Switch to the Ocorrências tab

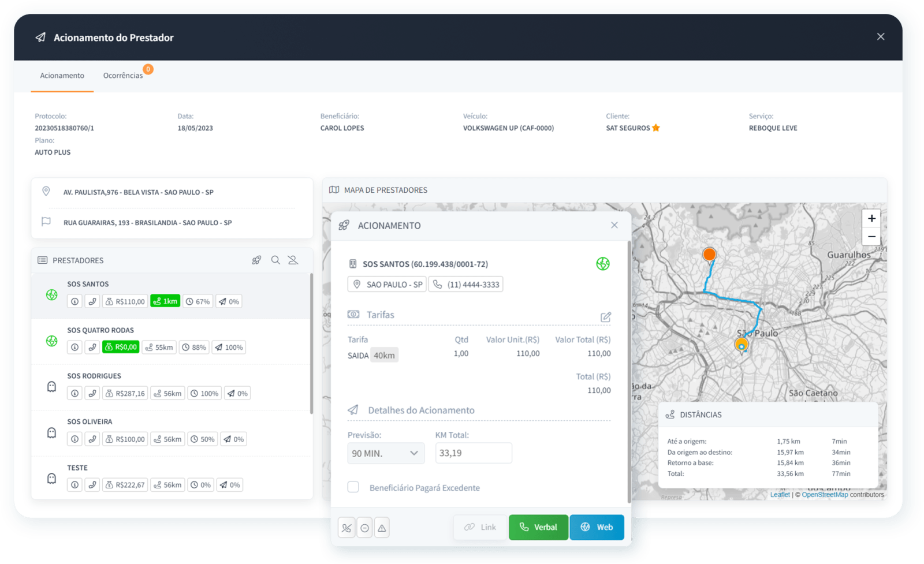coord(123,76)
